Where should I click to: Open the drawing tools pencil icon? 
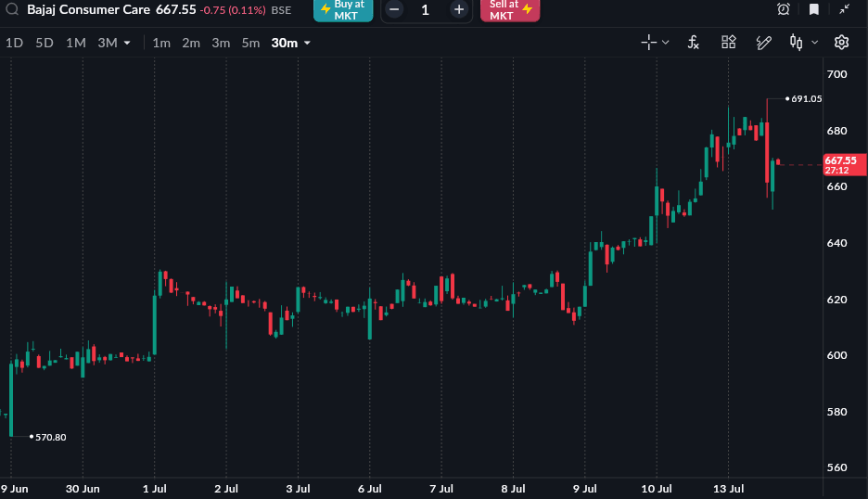pos(764,42)
